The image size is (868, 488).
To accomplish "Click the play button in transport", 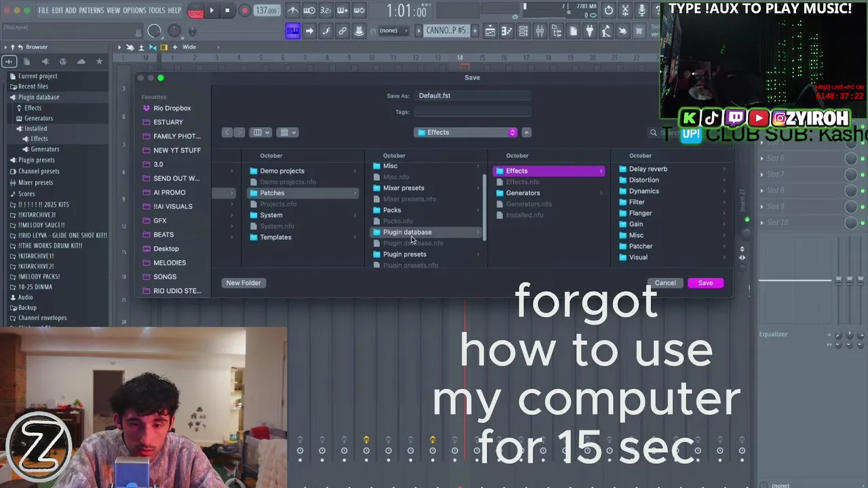I will [212, 10].
